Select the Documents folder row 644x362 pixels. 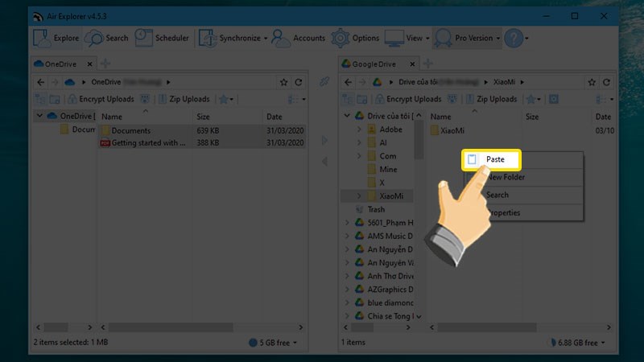202,130
